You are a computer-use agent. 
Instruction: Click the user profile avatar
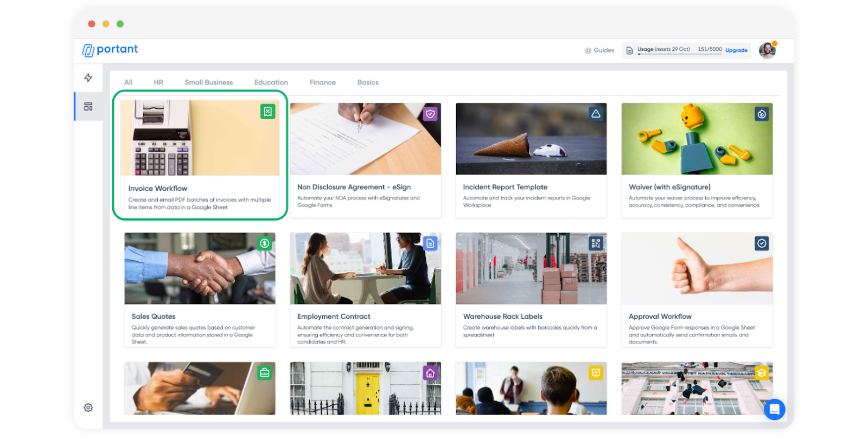click(x=767, y=50)
